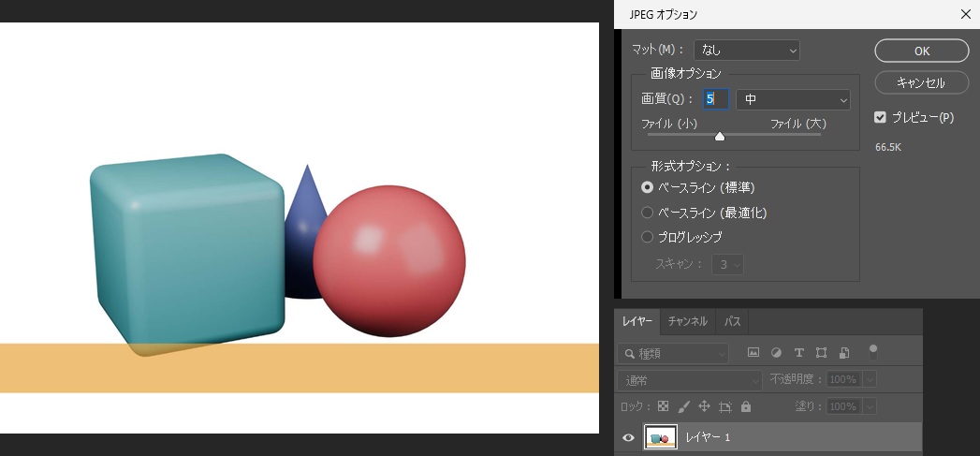The width and height of the screenshot is (980, 456).
Task: Switch to the パス tab
Action: coord(733,321)
